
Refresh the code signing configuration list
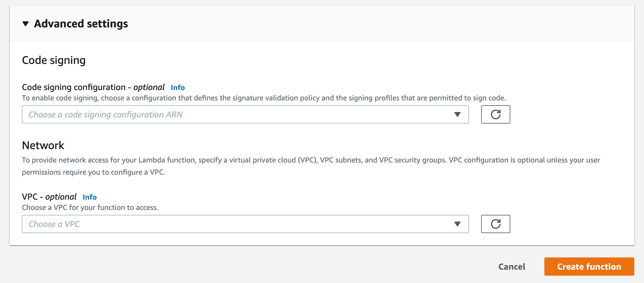495,114
